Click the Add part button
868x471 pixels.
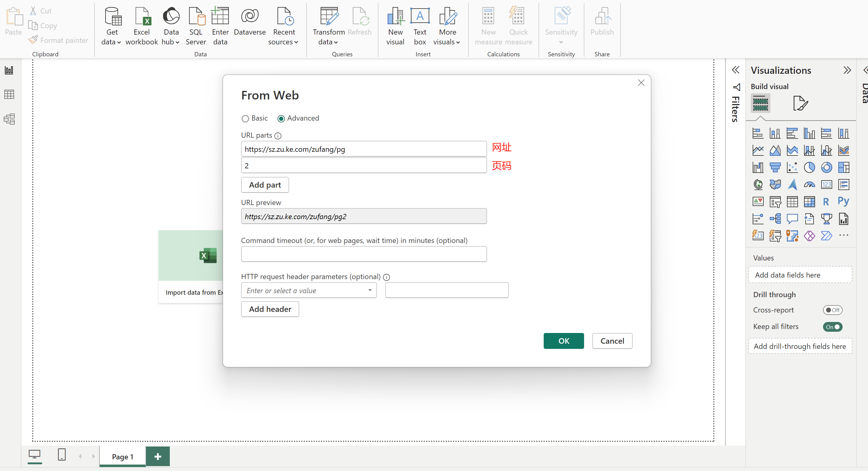click(265, 185)
